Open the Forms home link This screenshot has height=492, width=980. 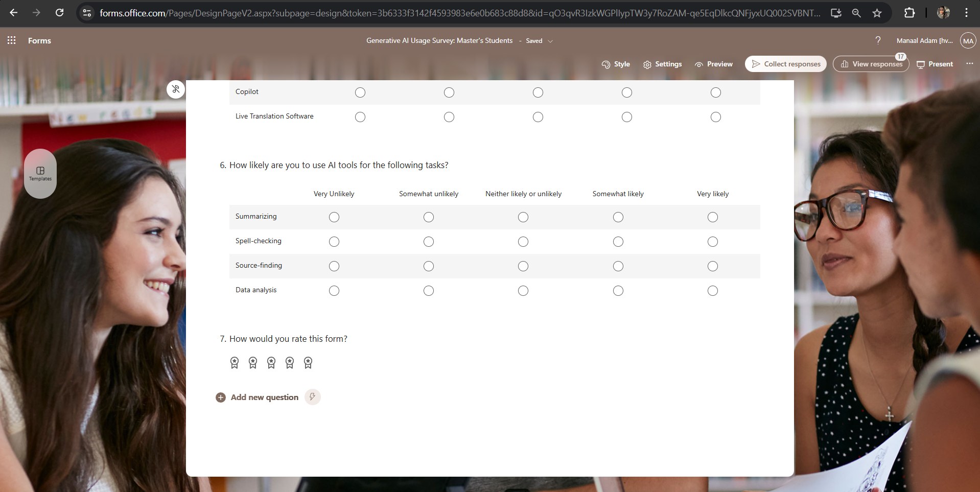(39, 40)
